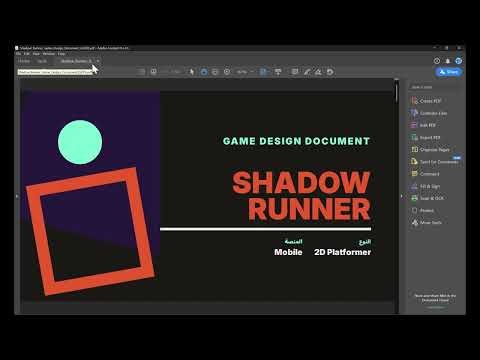Open the File menu
Image resolution: width=480 pixels, height=360 pixels.
coord(18,54)
